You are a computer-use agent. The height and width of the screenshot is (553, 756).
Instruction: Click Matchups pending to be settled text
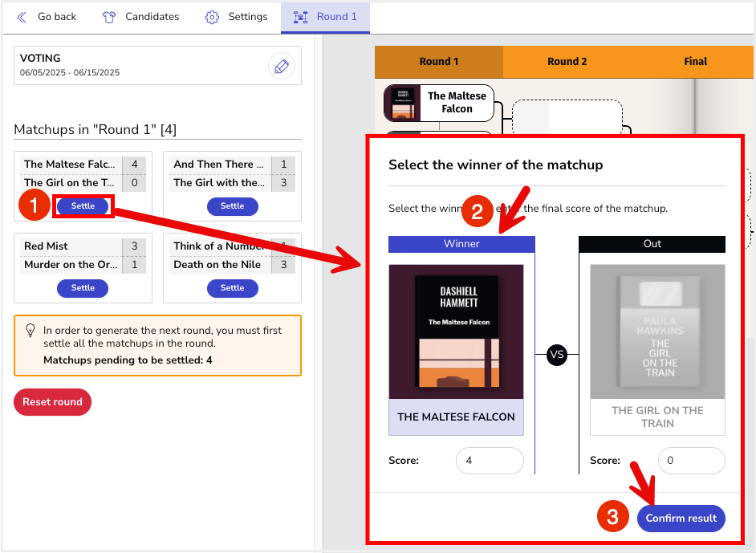128,360
